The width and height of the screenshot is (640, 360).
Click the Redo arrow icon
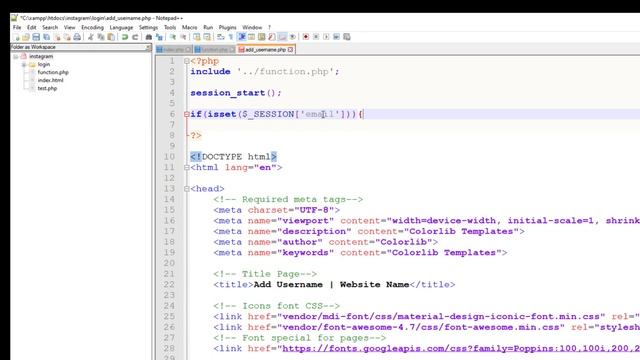click(135, 37)
